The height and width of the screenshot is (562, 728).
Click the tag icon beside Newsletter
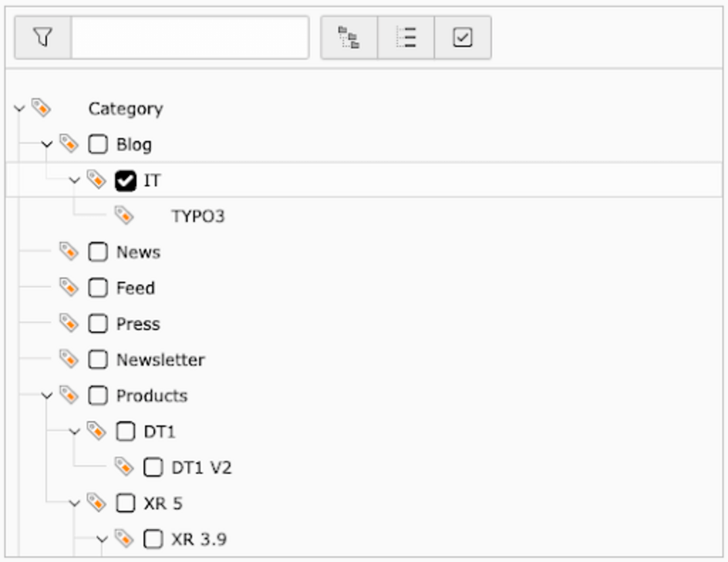coord(68,358)
